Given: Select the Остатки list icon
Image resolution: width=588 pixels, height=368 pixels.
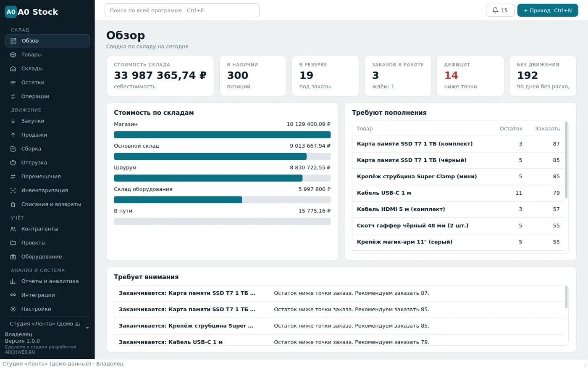Looking at the screenshot, I should pos(13,82).
